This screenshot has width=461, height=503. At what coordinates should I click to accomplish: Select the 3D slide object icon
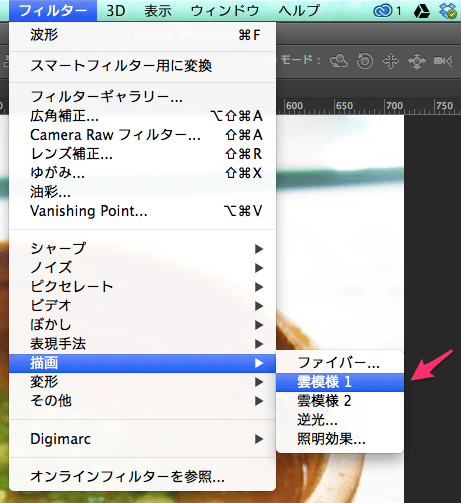coord(417,61)
